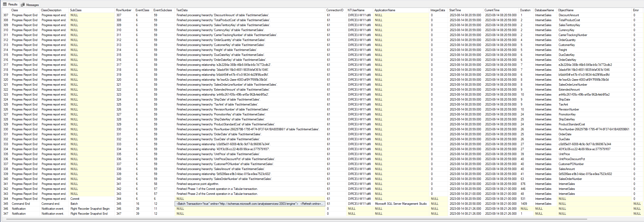Open the Results tab
This screenshot has width=644, height=222.
coord(13,4)
